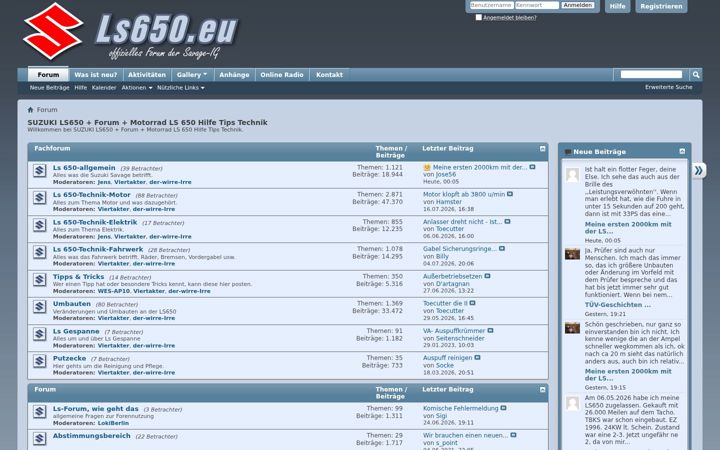The image size is (720, 450).
Task: Click the forum status icon for Ls-Forum, wie geht das
Action: point(39,411)
